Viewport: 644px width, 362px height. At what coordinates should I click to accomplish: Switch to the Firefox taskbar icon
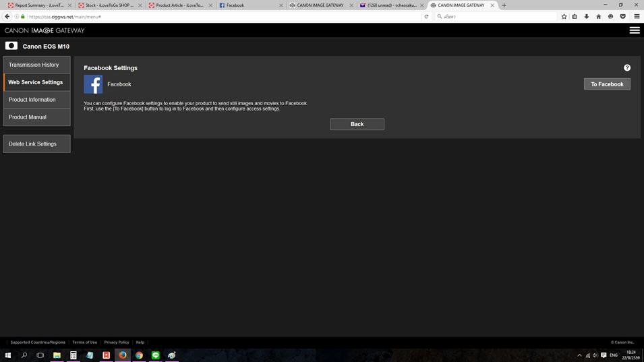pyautogui.click(x=122, y=355)
